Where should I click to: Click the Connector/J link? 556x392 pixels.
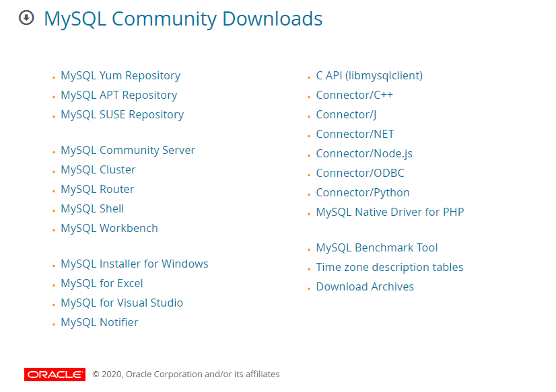click(345, 114)
